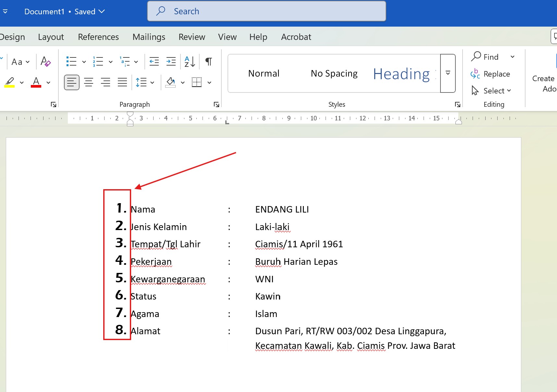Apply the No Spacing style
This screenshot has width=557, height=392.
point(334,73)
